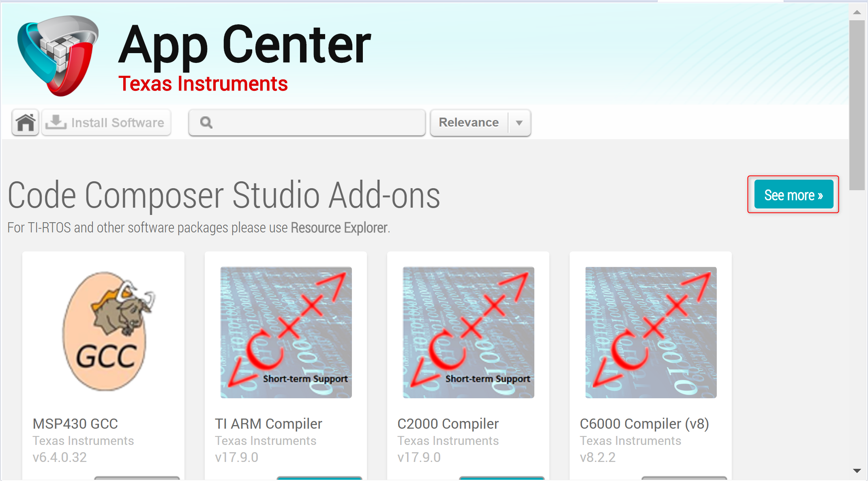Click the arrow beside Relevance
868x481 pixels.
[519, 122]
